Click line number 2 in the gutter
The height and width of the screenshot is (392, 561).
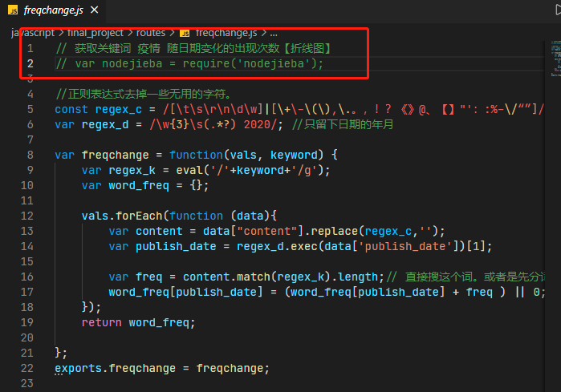[30, 63]
